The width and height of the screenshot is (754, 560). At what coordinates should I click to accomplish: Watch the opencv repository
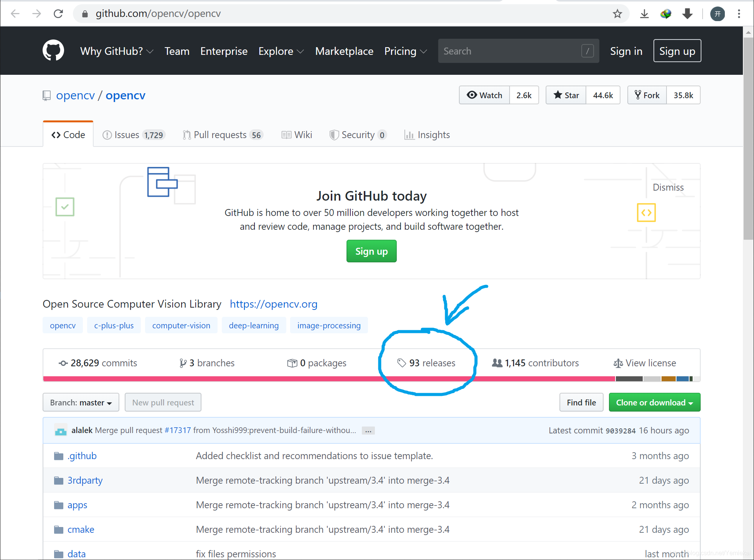point(485,95)
